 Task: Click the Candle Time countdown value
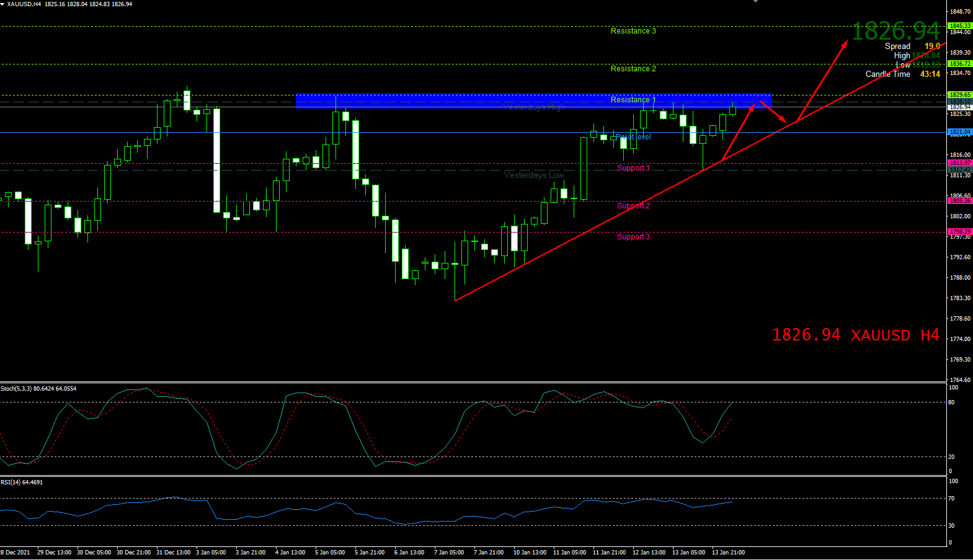[930, 74]
